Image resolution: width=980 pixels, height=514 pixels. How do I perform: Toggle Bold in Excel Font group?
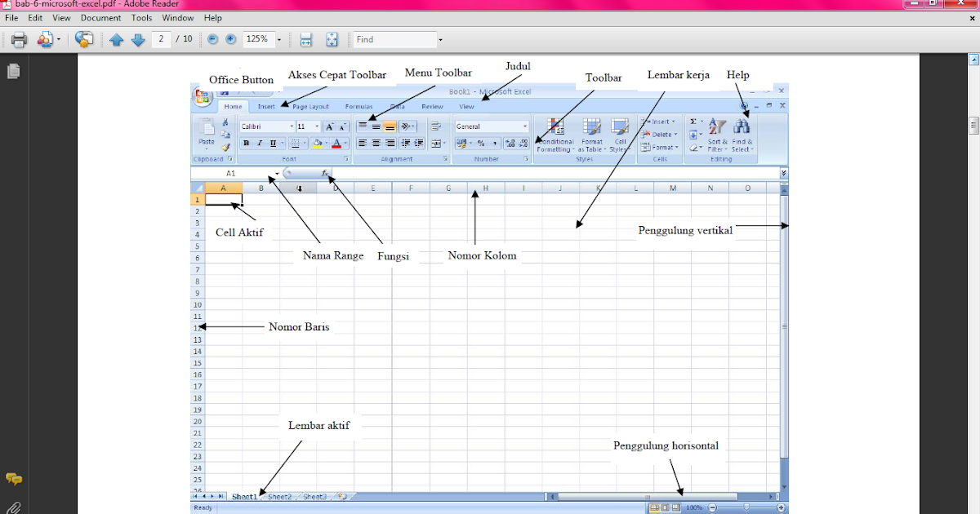click(246, 144)
